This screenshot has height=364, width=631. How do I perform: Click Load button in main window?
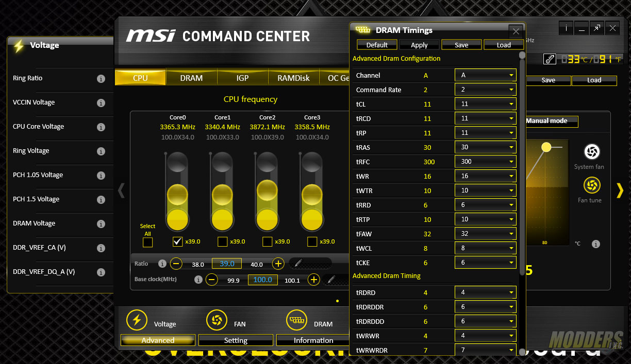pyautogui.click(x=594, y=80)
